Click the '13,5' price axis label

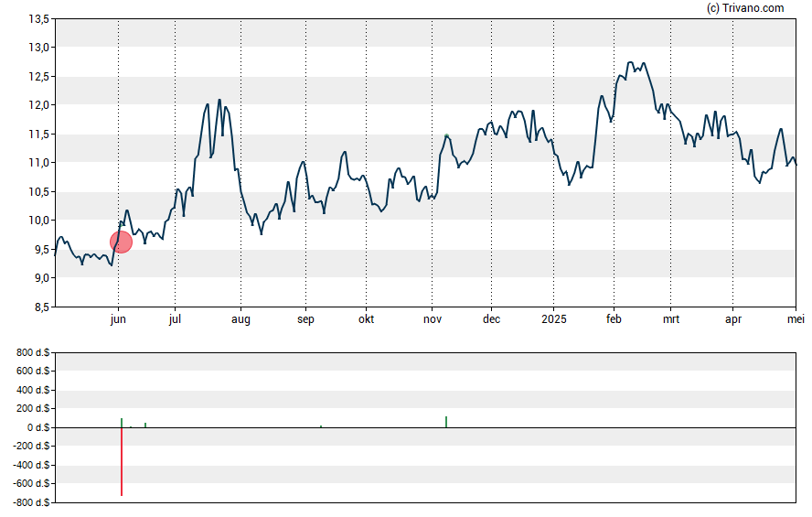[x=38, y=19]
